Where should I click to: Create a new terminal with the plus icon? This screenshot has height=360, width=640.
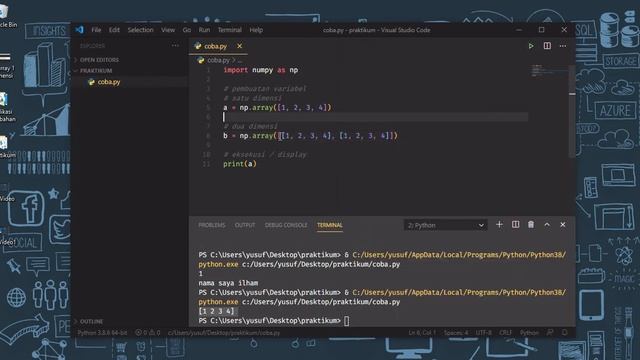click(499, 224)
